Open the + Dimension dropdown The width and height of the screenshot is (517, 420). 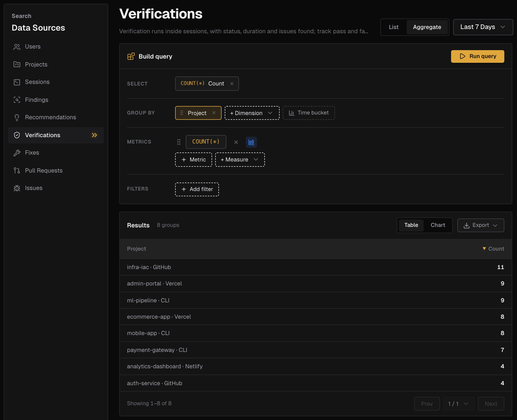click(x=252, y=113)
